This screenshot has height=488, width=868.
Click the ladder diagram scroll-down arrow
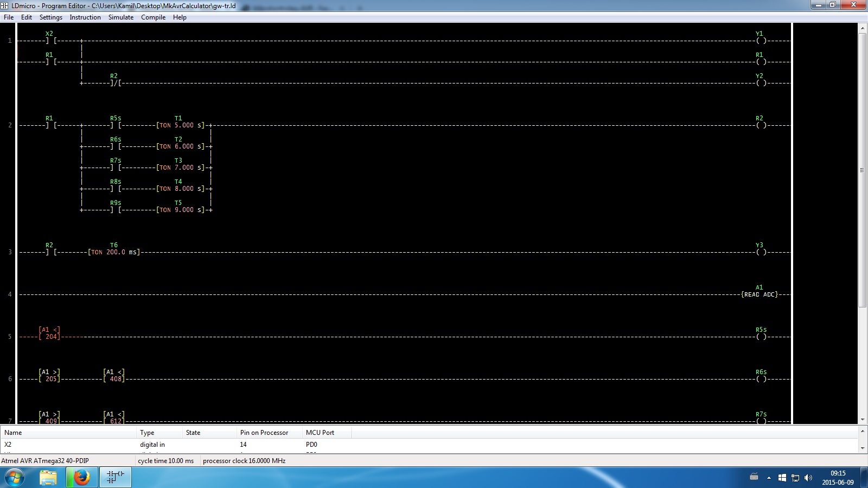click(863, 420)
